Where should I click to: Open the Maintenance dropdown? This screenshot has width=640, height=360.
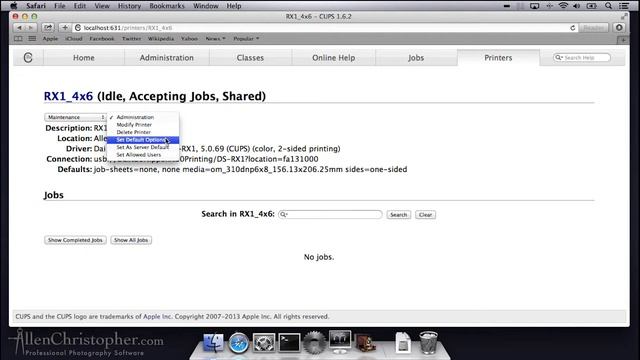click(75, 117)
